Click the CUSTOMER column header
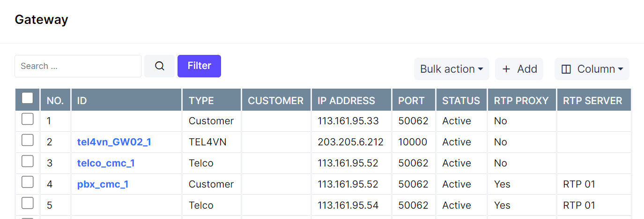Viewport: 644px width, 219px height. click(276, 100)
